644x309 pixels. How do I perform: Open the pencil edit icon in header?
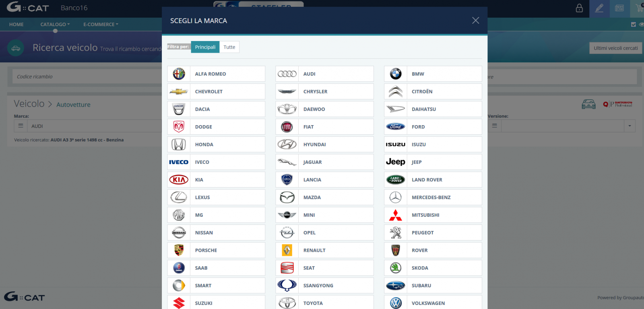click(599, 8)
